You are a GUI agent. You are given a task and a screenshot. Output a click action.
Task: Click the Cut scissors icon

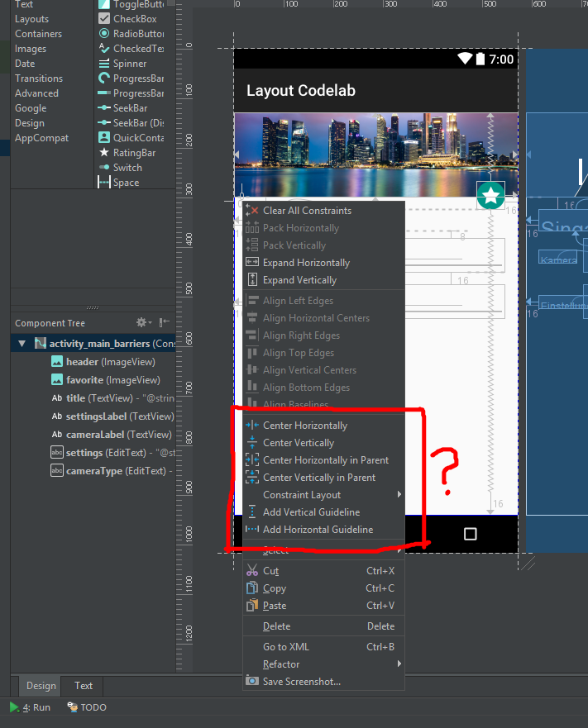[252, 570]
